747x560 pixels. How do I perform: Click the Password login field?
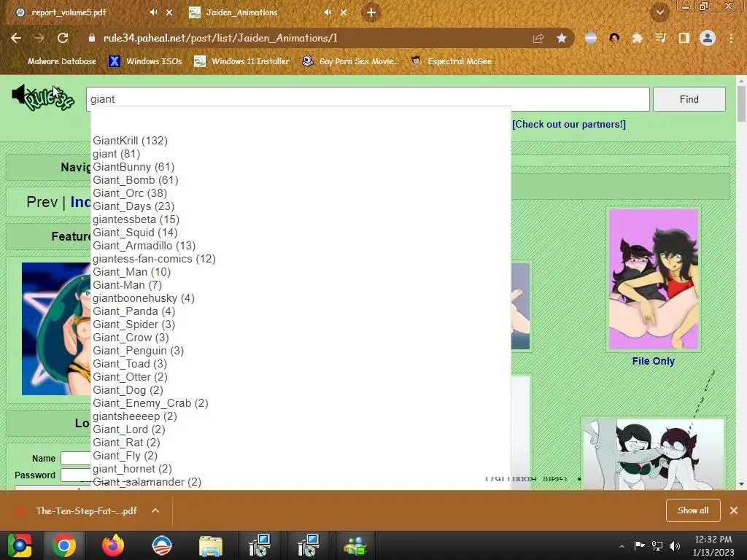75,475
